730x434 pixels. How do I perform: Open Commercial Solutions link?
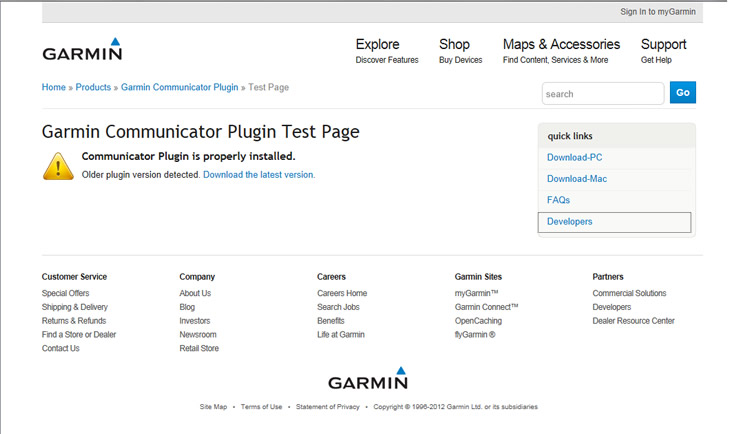[x=629, y=293]
